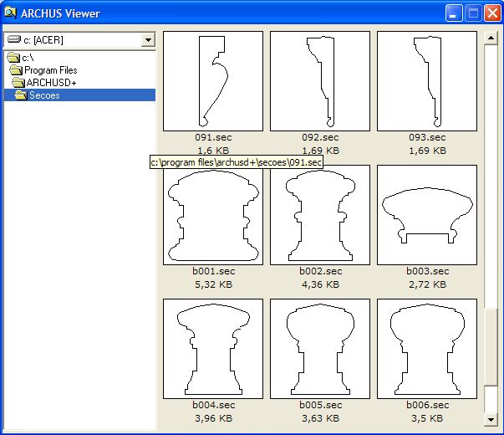The width and height of the screenshot is (504, 435).
Task: Click the drive icon beside c: [ACER]
Action: (14, 39)
